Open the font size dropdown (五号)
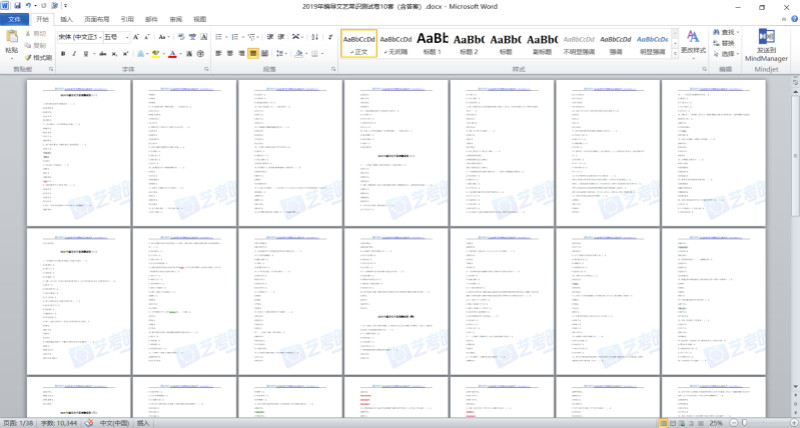Image resolution: width=800 pixels, height=428 pixels. pyautogui.click(x=112, y=37)
